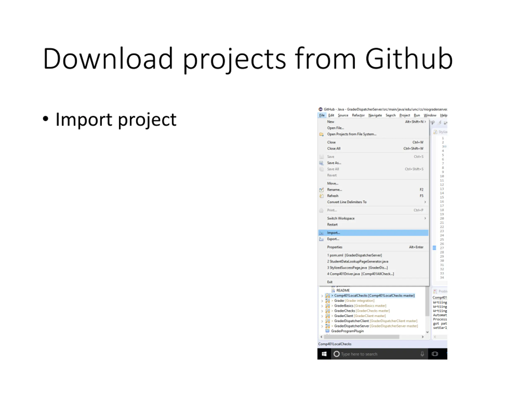This screenshot has width=532, height=399.
Task: Click the Import icon in File menu
Action: [x=321, y=233]
